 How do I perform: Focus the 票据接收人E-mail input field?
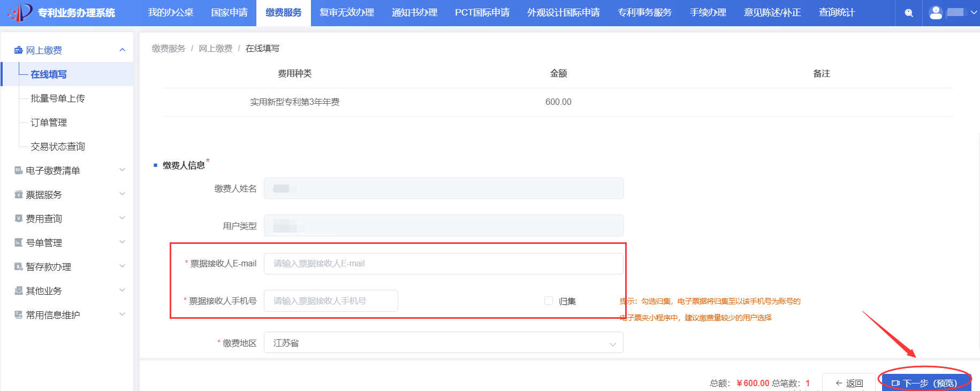tap(443, 263)
